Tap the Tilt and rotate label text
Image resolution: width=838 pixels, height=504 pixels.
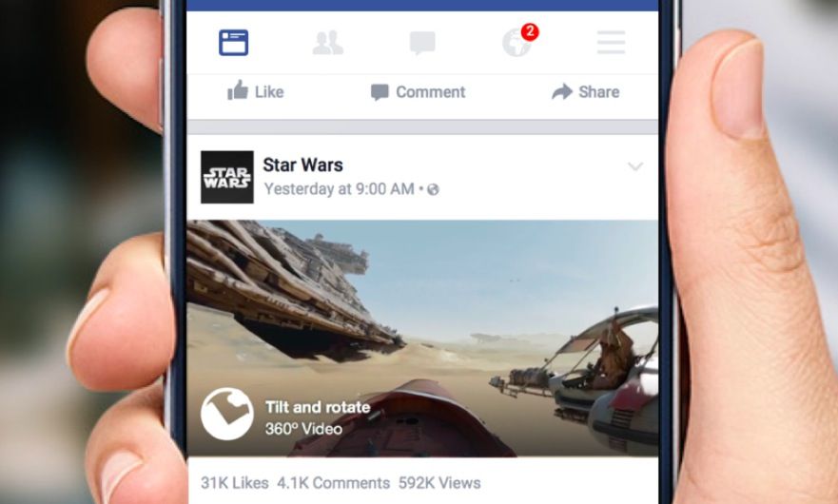[318, 407]
